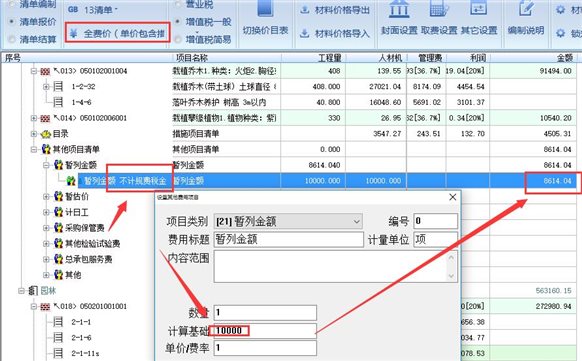The width and height of the screenshot is (582, 361).
Task: Open 取费设置 fee settings
Action: tap(439, 19)
